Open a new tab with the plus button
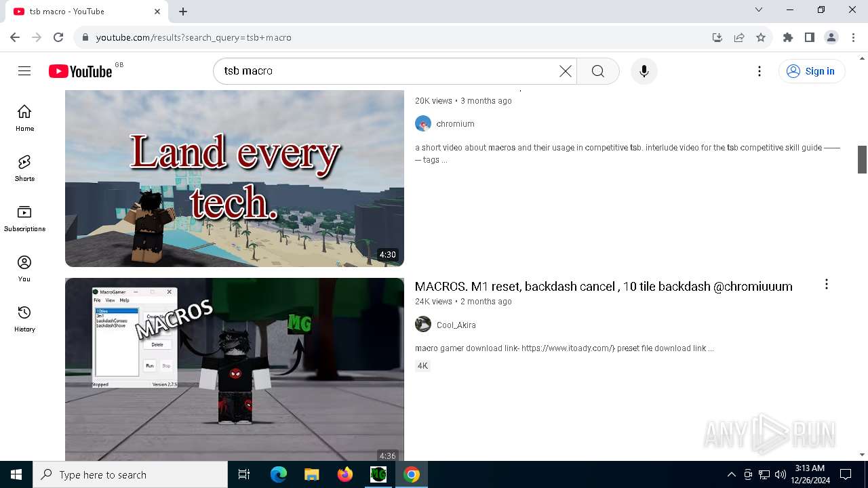 [x=183, y=12]
